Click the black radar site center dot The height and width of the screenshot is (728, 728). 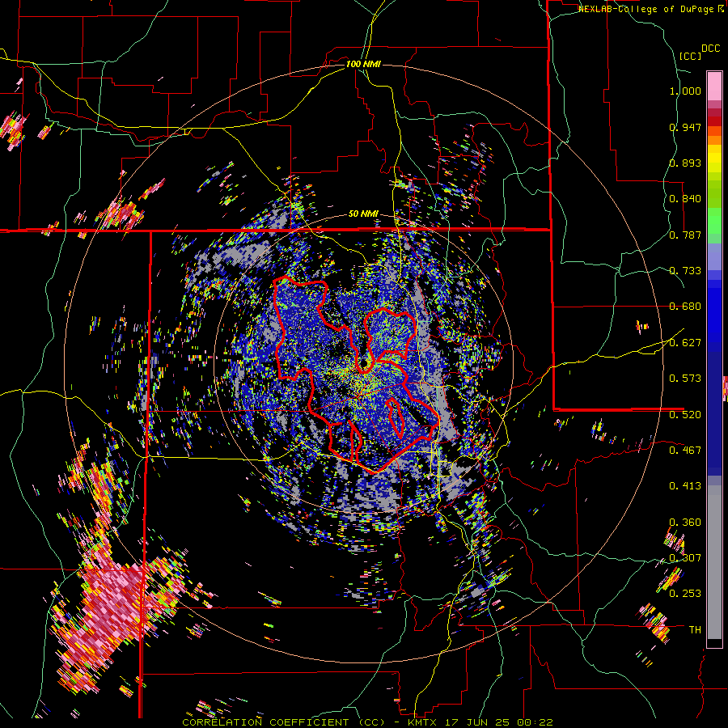pyautogui.click(x=365, y=362)
